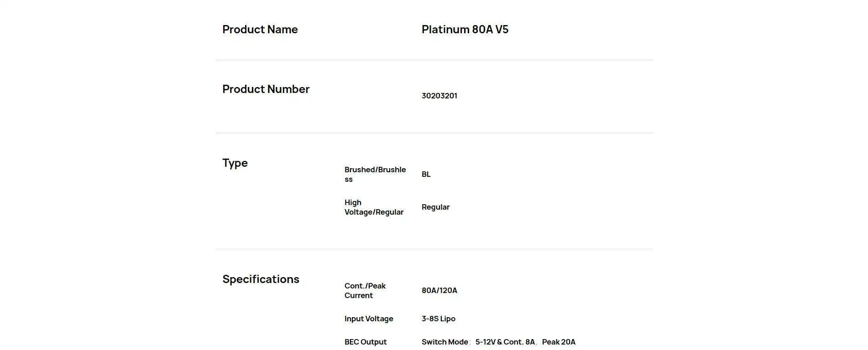Click the Peak 20A text
Screen dimensions: 868x350
tap(558, 342)
